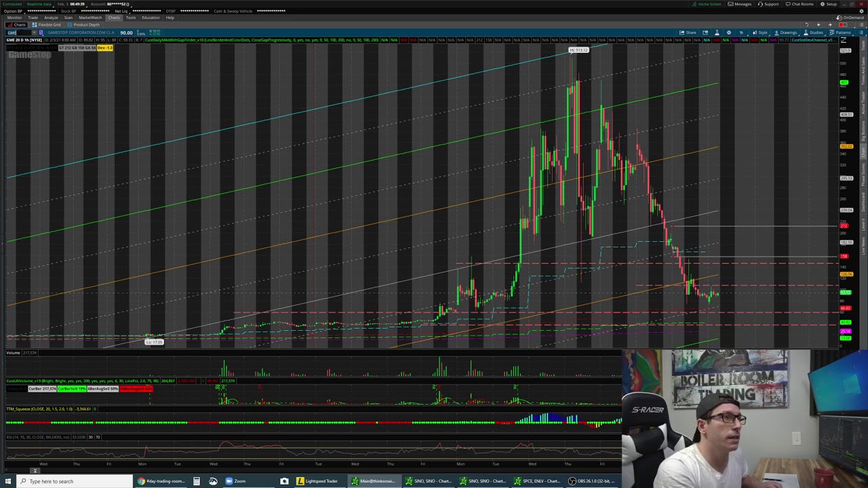Switch to the Scan tab
This screenshot has height=488, width=868.
68,18
